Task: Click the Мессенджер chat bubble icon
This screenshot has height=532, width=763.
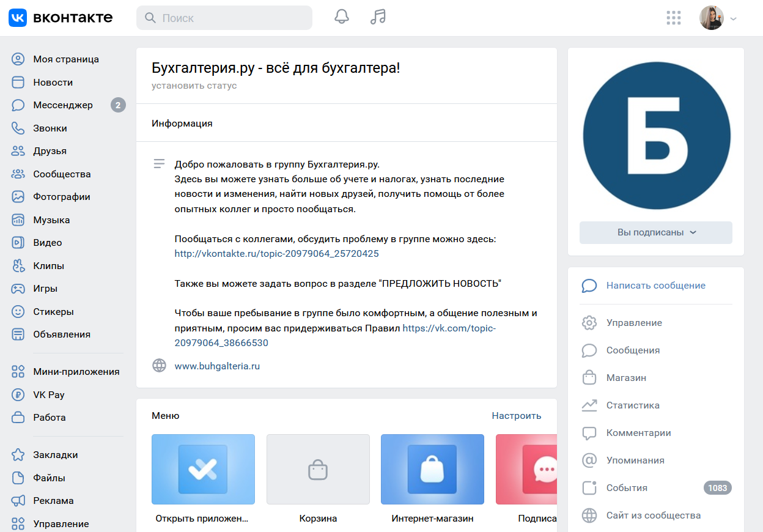Action: click(x=18, y=105)
